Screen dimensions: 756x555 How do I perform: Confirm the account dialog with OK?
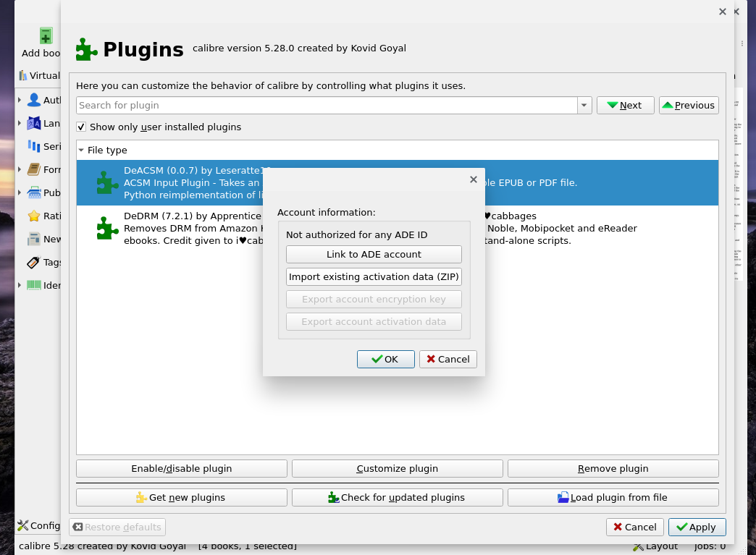coord(385,360)
